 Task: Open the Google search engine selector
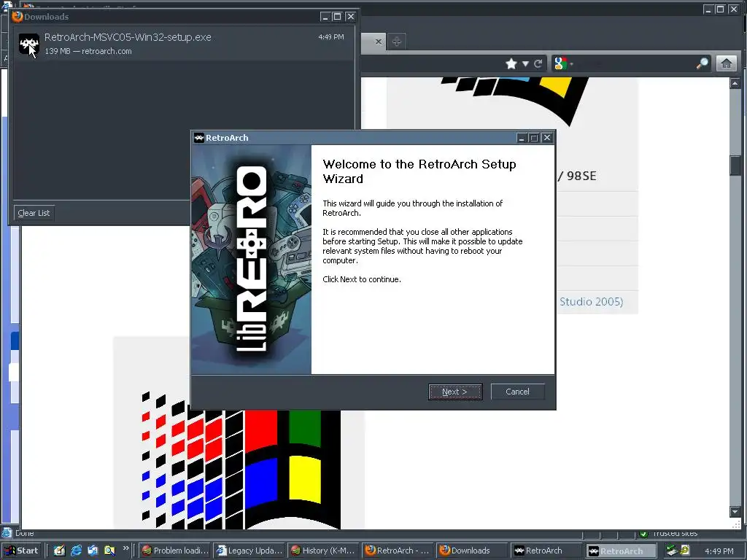[x=563, y=63]
